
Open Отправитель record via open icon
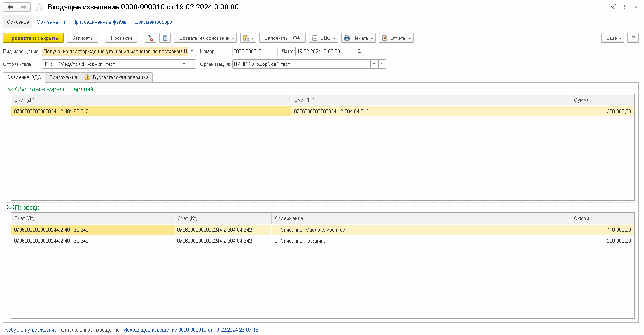(192, 64)
